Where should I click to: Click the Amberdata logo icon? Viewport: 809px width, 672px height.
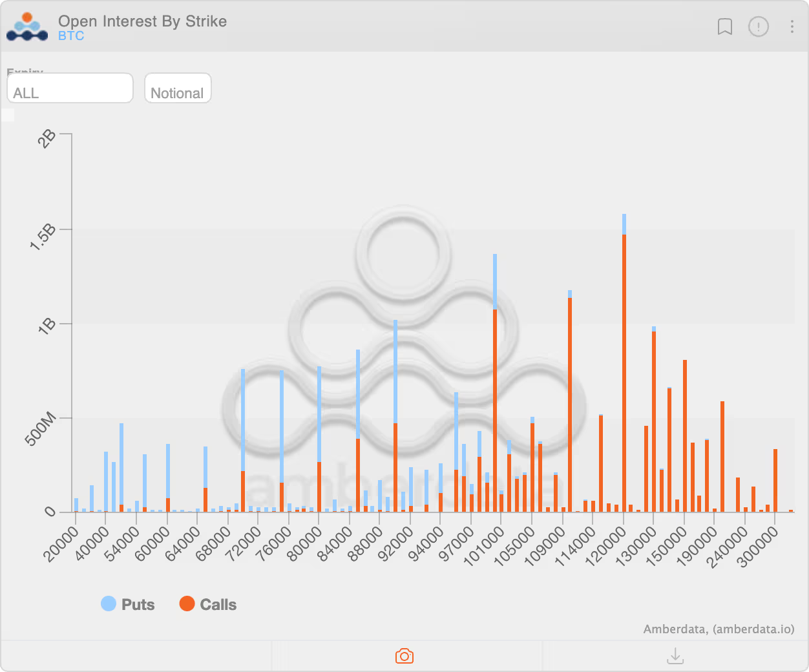pyautogui.click(x=27, y=27)
